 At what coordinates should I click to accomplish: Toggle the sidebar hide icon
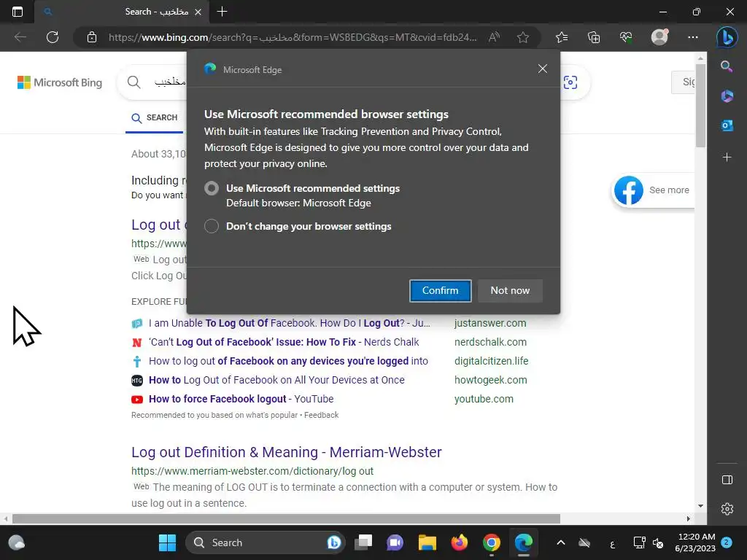tap(727, 480)
